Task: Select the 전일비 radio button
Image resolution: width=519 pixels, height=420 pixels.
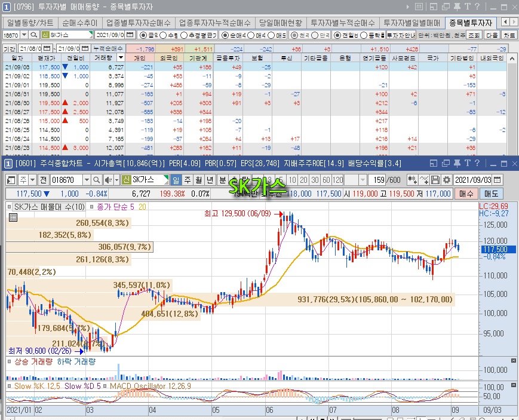Action: [x=337, y=35]
